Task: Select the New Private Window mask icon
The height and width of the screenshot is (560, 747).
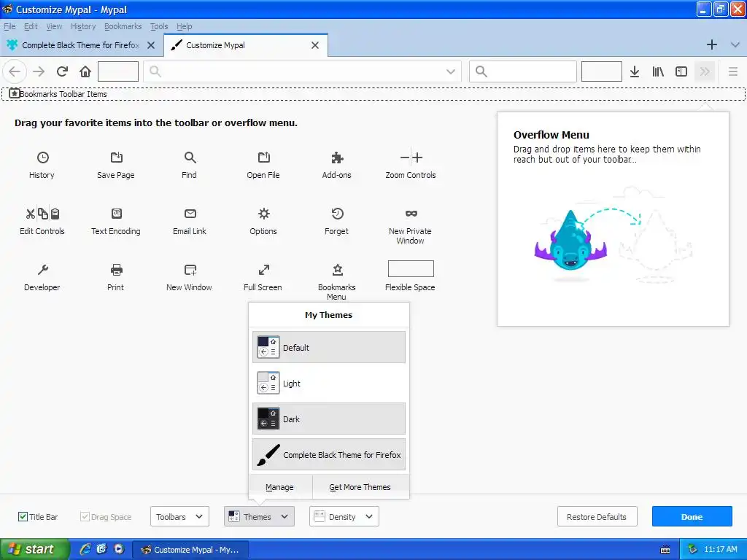Action: coord(411,214)
